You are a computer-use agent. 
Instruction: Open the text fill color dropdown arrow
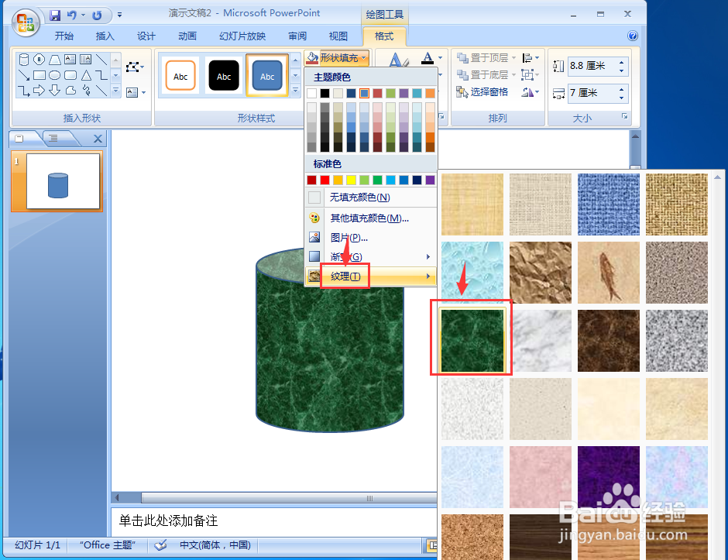[x=440, y=58]
